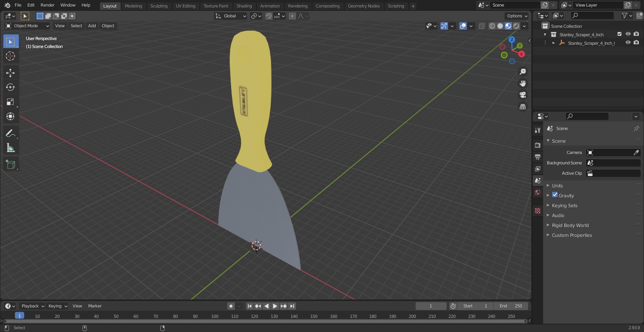The width and height of the screenshot is (644, 332).
Task: Open the Render properties tab
Action: click(537, 145)
